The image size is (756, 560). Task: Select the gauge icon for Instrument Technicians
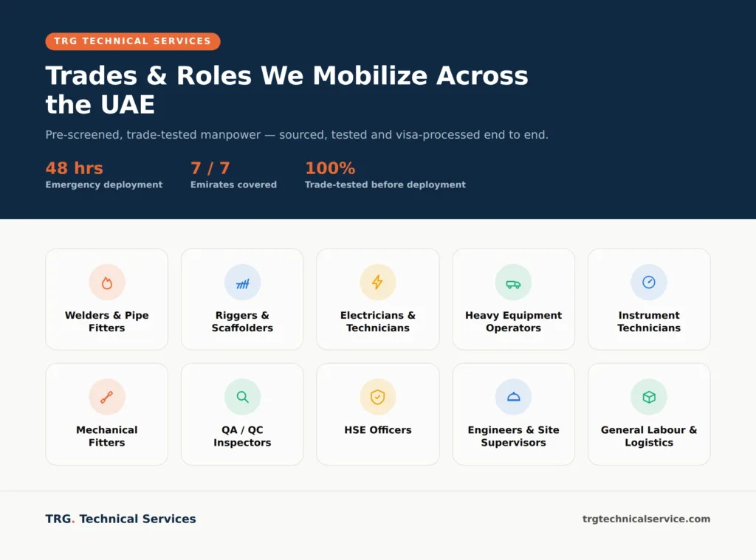[649, 283]
